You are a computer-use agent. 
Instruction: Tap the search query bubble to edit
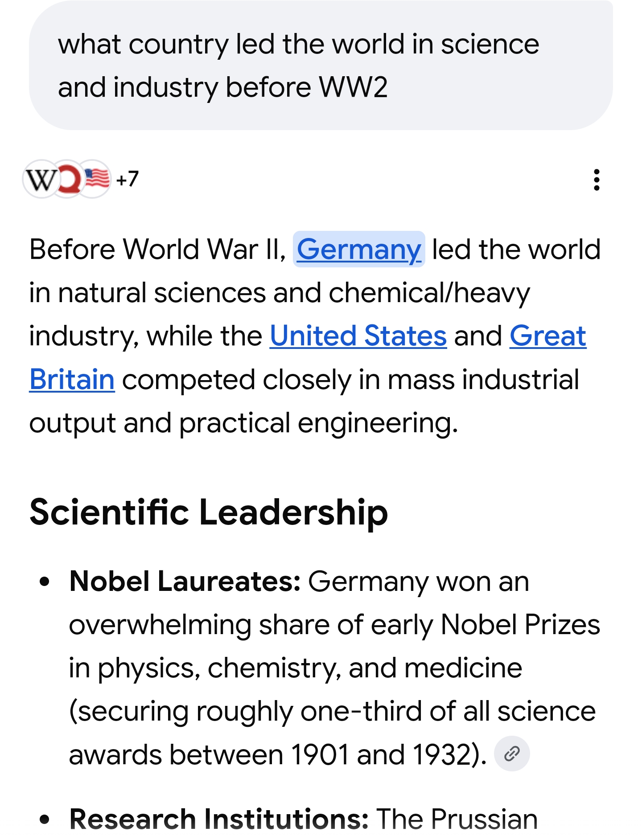[321, 66]
